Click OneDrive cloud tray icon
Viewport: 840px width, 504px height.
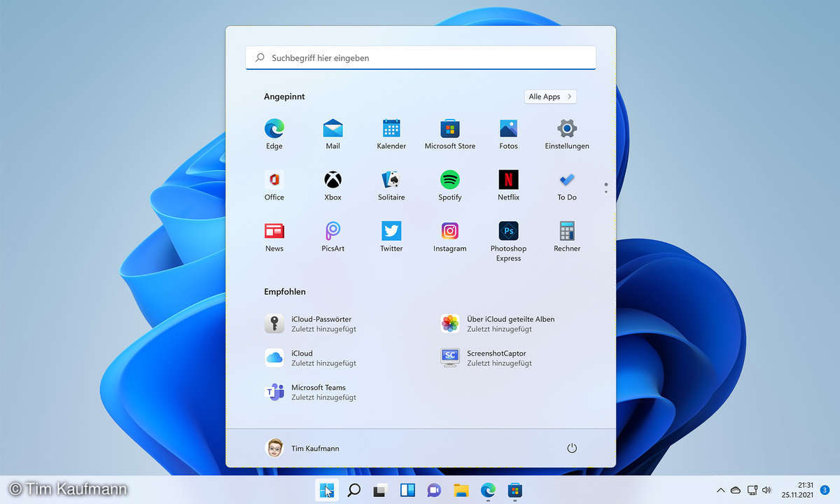[x=736, y=490]
